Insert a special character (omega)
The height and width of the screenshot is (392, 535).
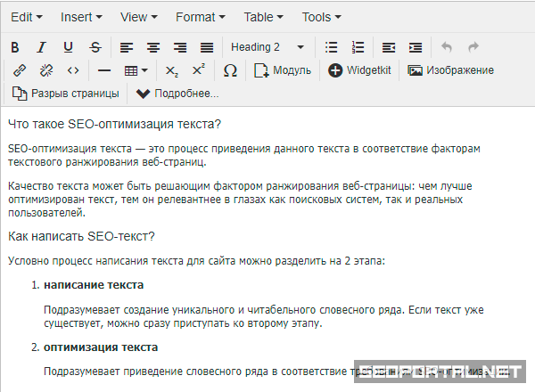click(x=230, y=70)
